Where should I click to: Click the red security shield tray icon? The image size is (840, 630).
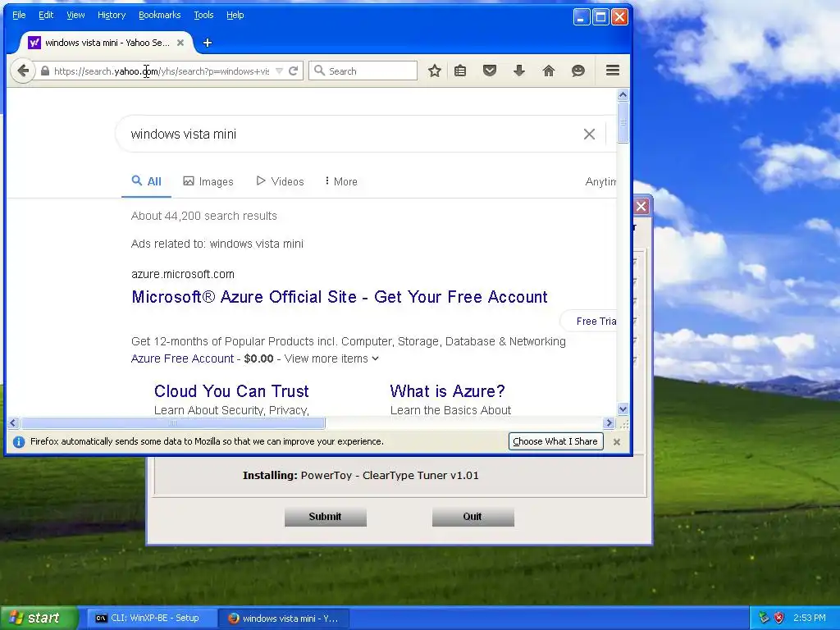tap(779, 619)
